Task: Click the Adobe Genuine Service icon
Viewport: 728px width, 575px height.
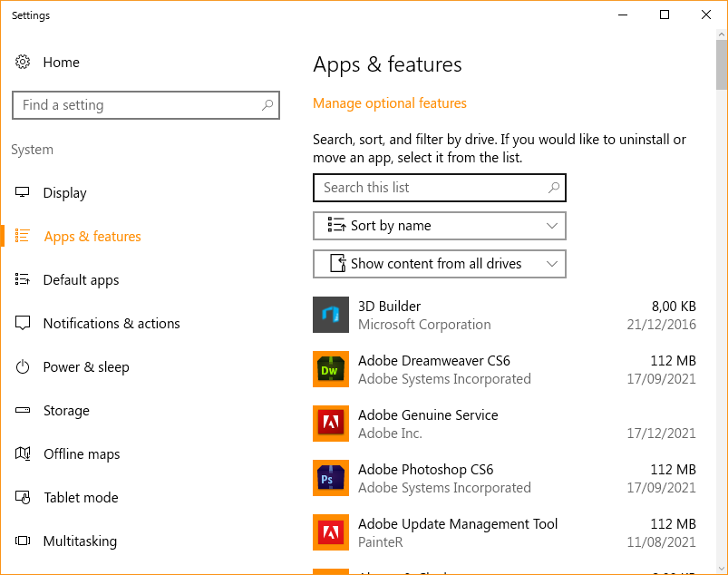Action: click(331, 424)
